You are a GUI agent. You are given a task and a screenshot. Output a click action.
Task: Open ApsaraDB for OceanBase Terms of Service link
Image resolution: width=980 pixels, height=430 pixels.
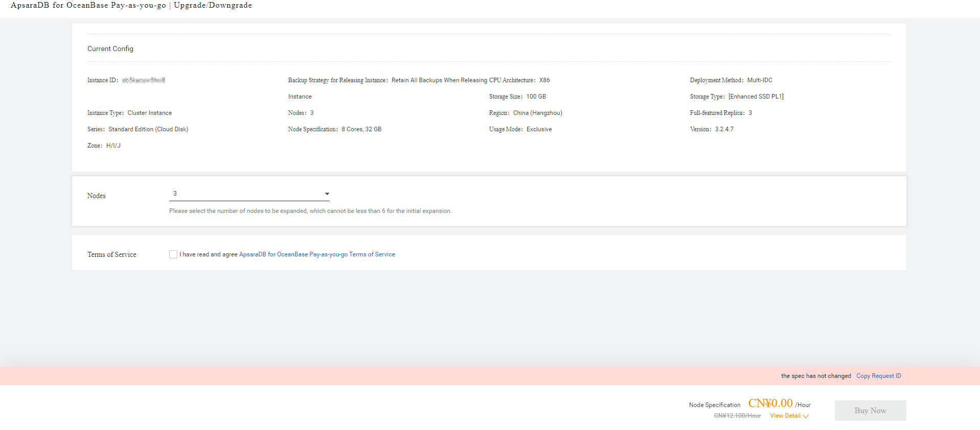click(x=317, y=254)
